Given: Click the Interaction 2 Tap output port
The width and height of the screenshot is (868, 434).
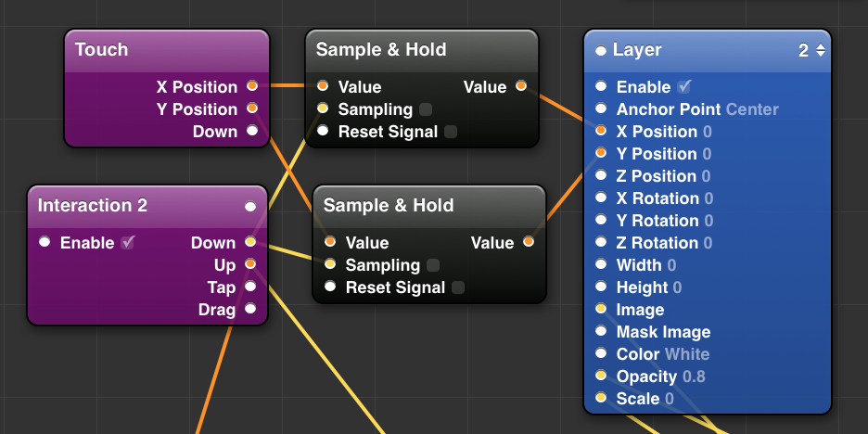Looking at the screenshot, I should [250, 287].
